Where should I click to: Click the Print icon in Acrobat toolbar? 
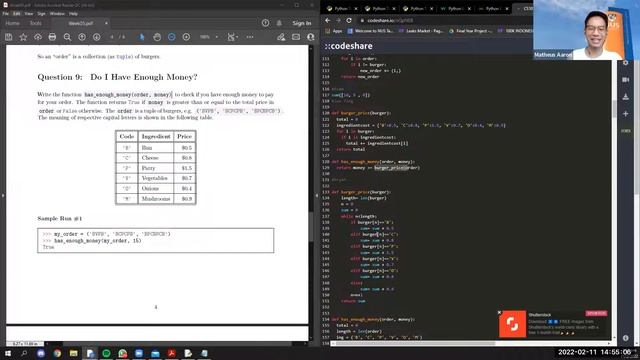(52, 37)
